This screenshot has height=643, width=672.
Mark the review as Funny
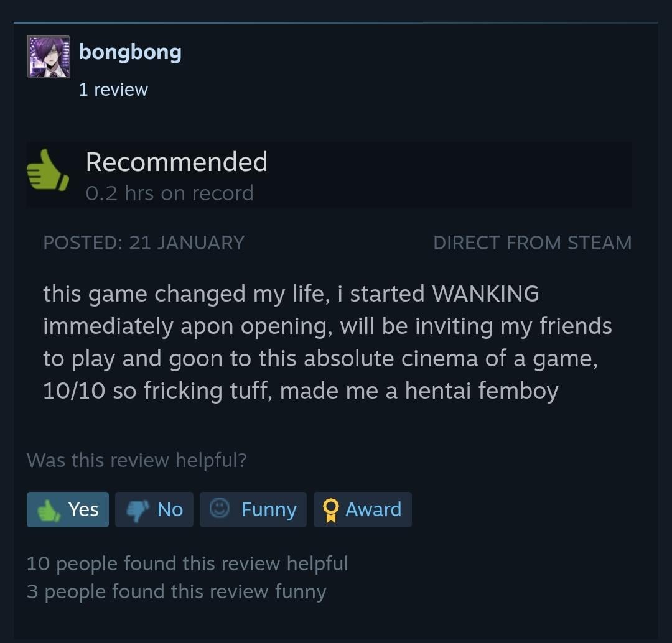click(x=253, y=509)
